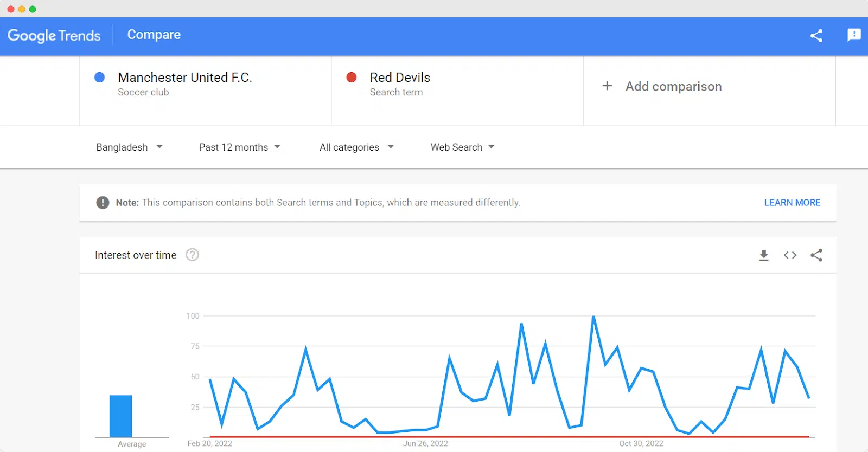This screenshot has width=868, height=452.
Task: Click the LEARN MORE link
Action: (792, 203)
